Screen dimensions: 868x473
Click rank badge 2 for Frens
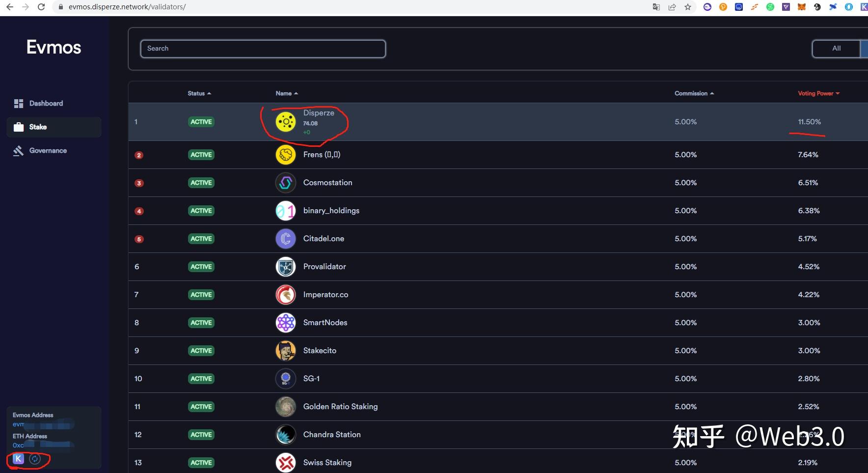[139, 155]
